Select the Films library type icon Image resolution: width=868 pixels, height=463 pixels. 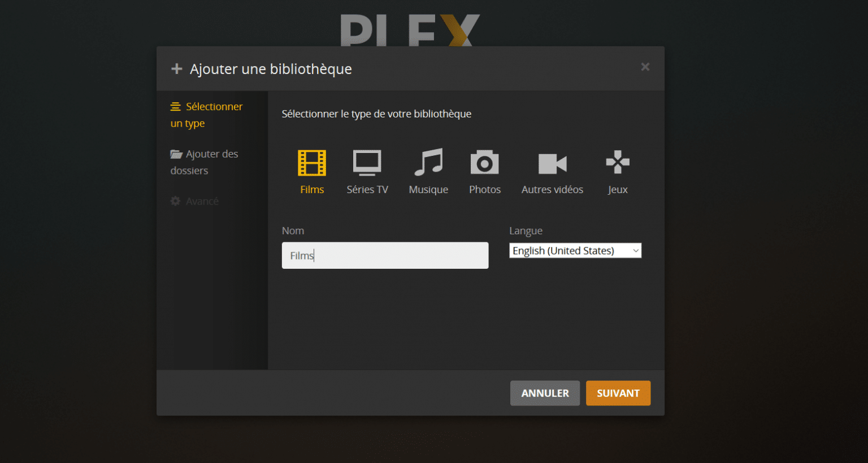(311, 163)
